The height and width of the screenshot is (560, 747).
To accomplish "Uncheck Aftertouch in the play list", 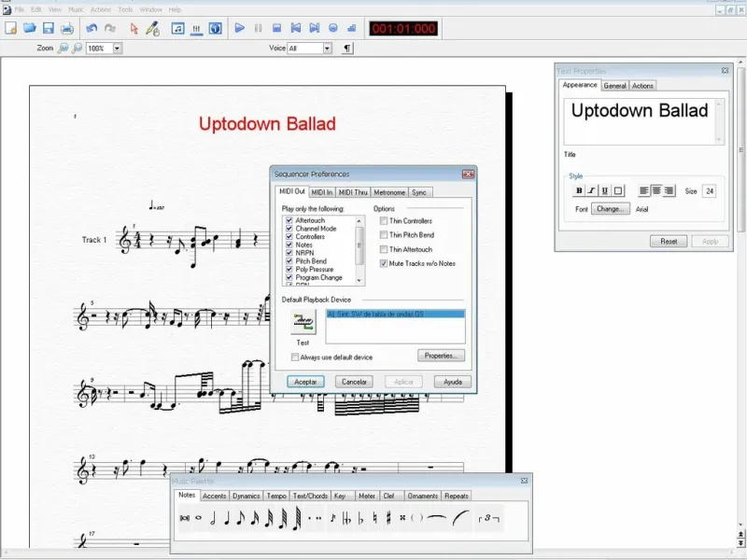I will 289,220.
